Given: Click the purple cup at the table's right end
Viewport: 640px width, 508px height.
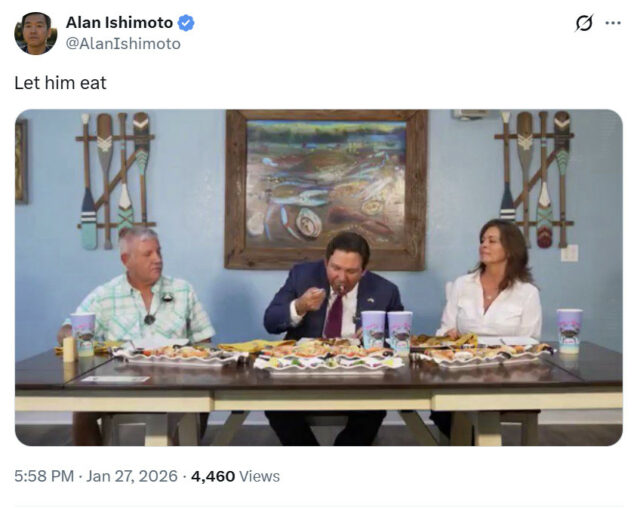Looking at the screenshot, I should (x=569, y=330).
